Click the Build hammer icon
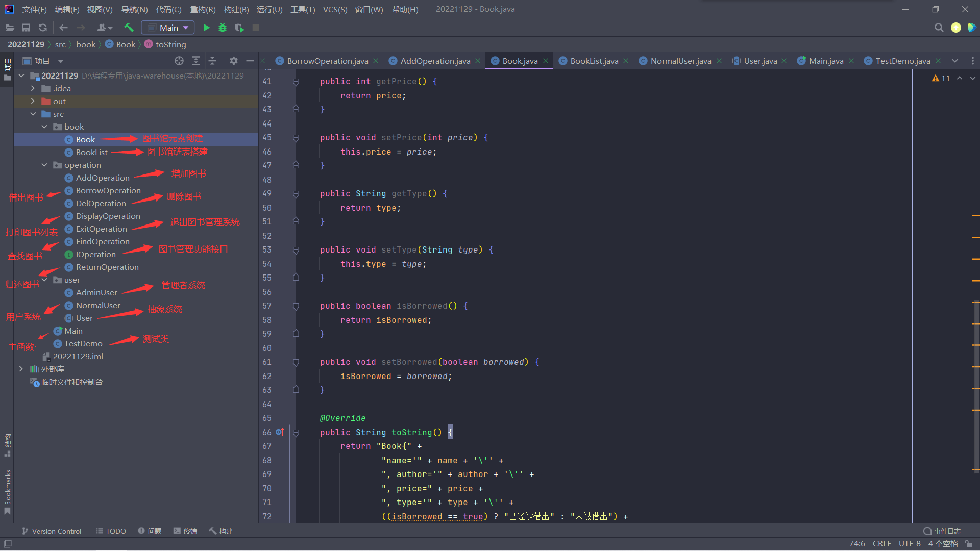The image size is (980, 551). tap(129, 28)
